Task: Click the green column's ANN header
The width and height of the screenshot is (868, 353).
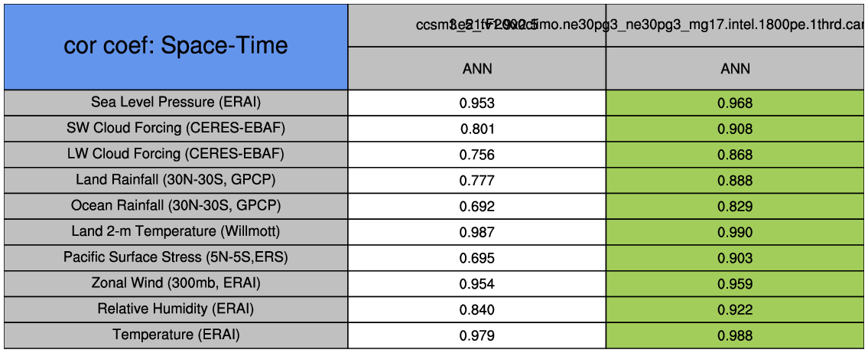Action: pos(735,69)
